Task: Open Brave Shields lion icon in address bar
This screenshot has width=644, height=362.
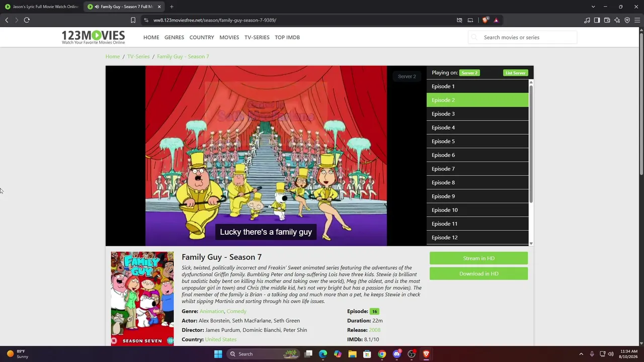Action: pos(485,20)
